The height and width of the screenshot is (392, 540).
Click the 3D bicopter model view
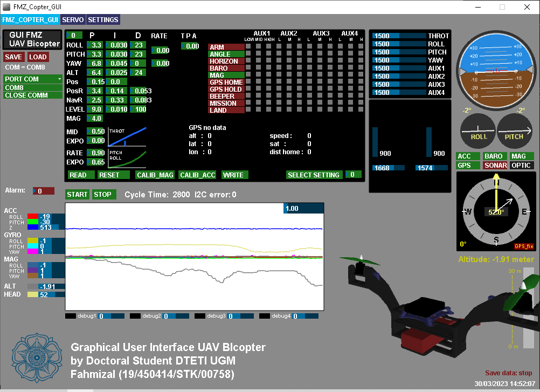point(441,307)
